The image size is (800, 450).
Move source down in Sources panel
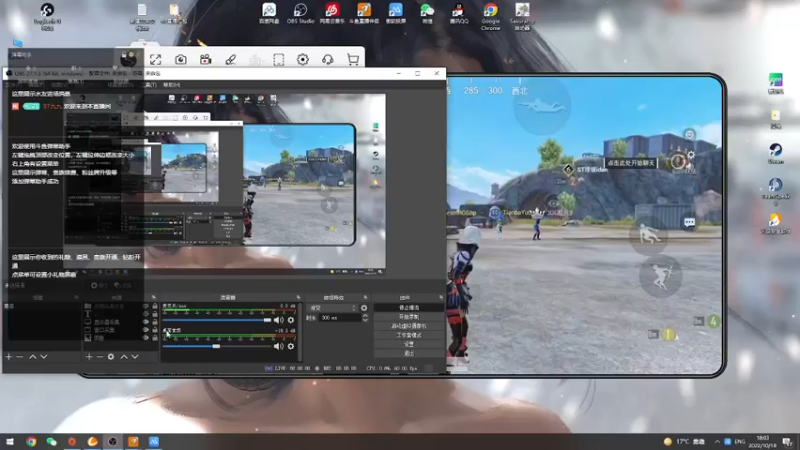coord(135,357)
